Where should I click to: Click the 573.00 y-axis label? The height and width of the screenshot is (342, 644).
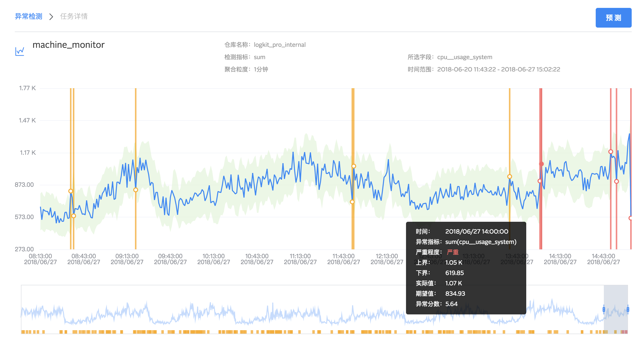(x=24, y=217)
